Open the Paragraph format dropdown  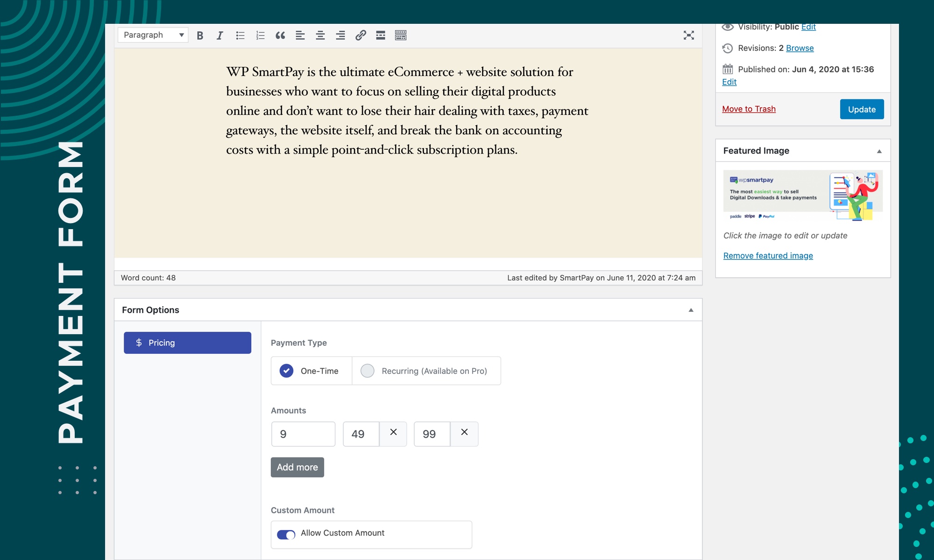coord(153,35)
